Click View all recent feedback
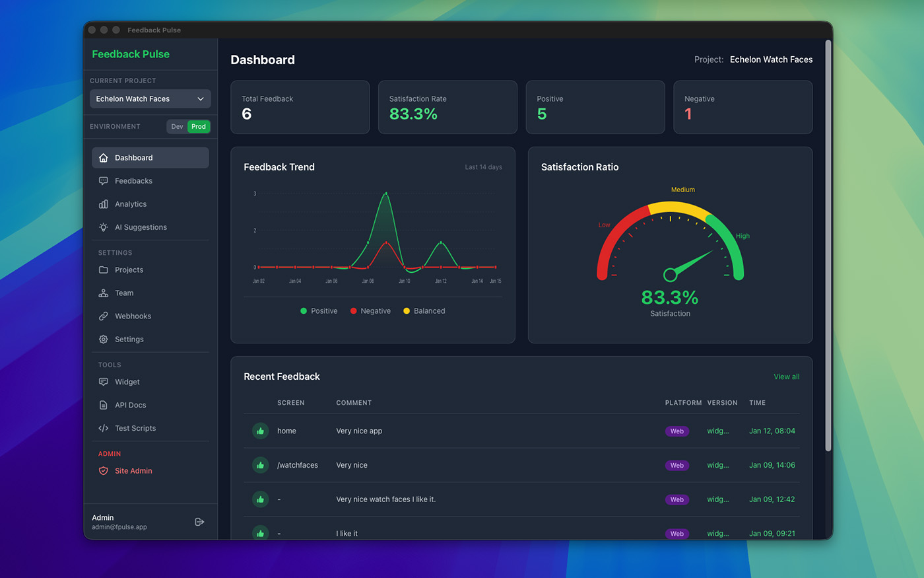Screen dimensions: 924x578 point(786,377)
